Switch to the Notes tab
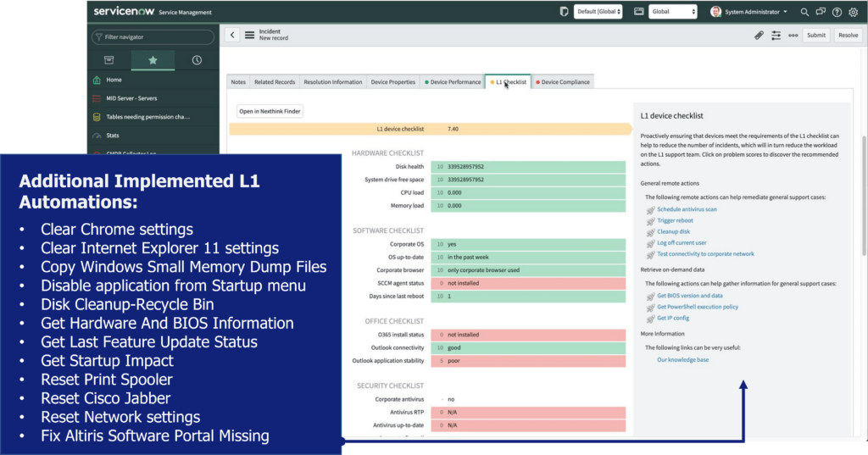 (x=238, y=82)
